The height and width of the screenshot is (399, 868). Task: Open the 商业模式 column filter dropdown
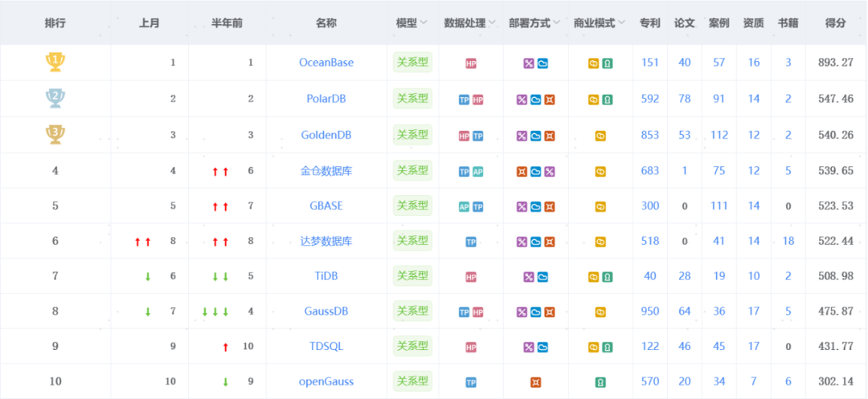(x=621, y=23)
